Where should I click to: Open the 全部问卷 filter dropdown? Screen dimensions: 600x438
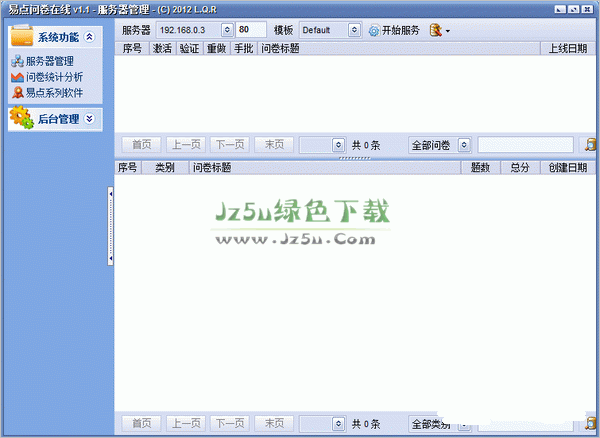(464, 145)
